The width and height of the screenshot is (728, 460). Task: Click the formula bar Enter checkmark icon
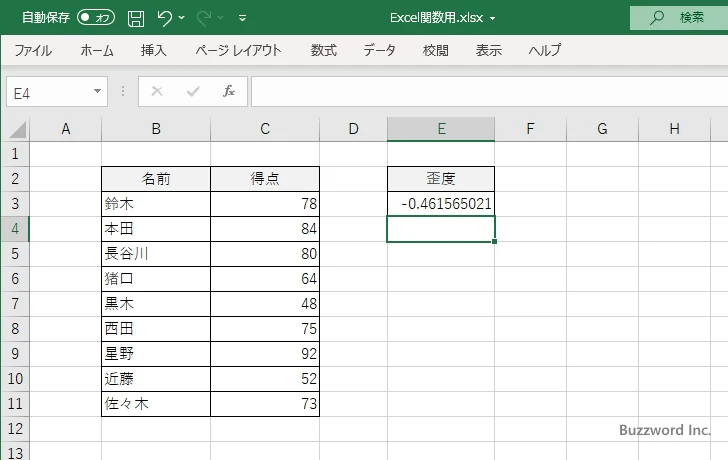click(193, 91)
